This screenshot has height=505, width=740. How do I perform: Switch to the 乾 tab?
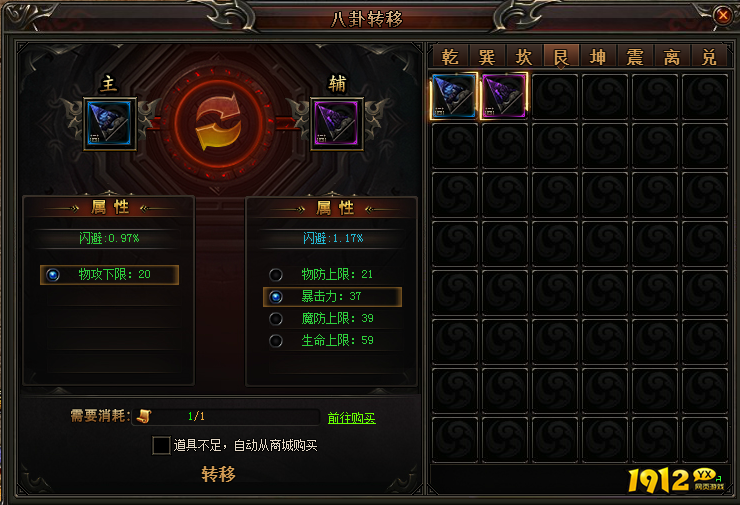pyautogui.click(x=450, y=57)
